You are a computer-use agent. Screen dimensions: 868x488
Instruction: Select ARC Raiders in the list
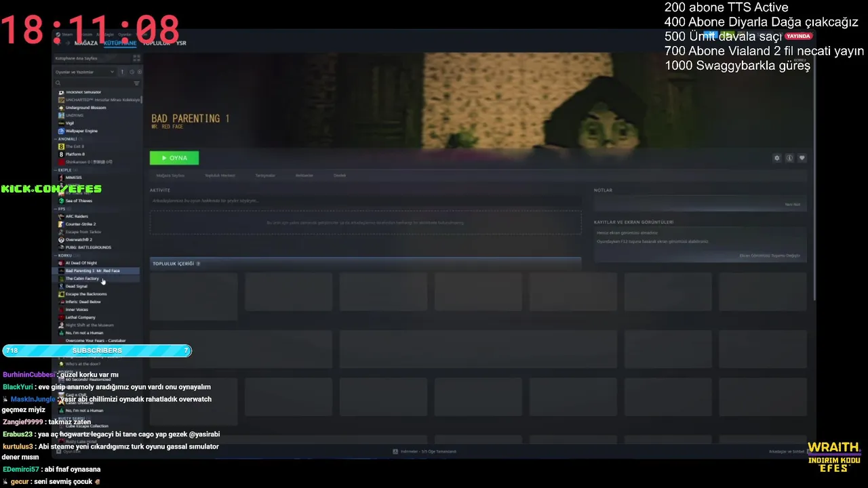[x=77, y=216]
